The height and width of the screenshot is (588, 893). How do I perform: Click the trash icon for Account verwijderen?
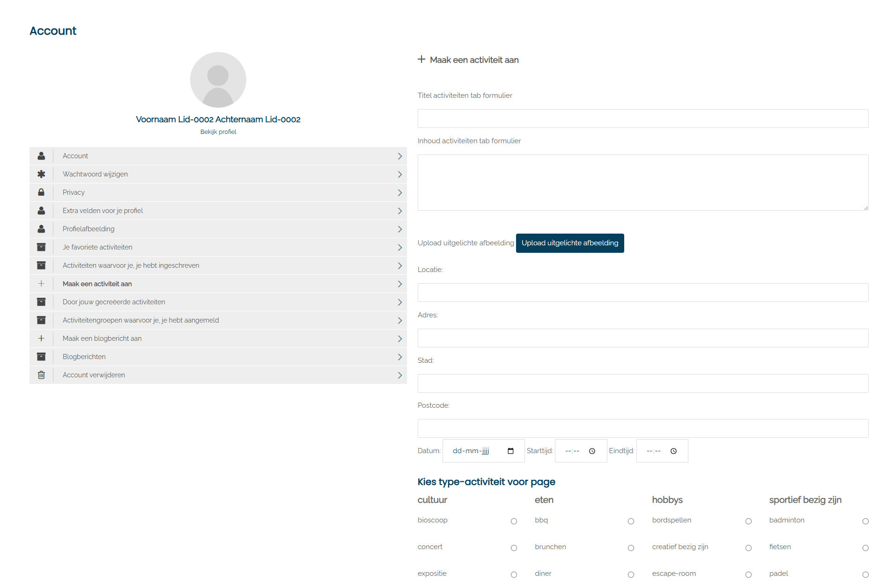pyautogui.click(x=41, y=375)
